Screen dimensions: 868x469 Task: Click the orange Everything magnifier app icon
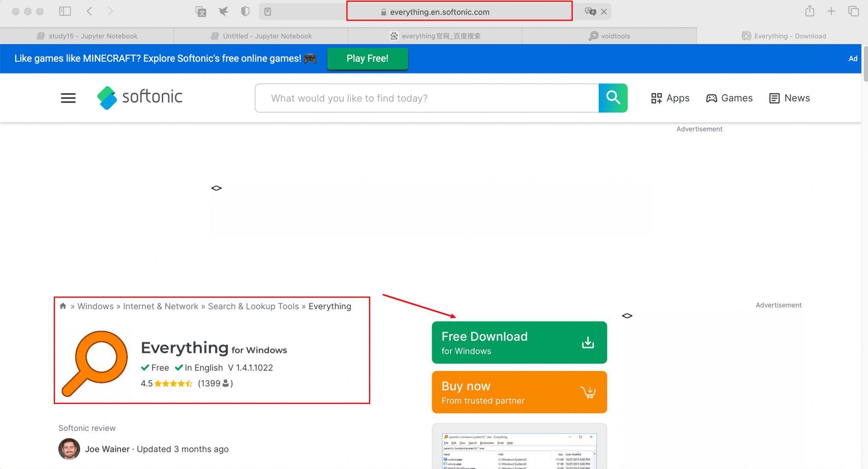[x=95, y=363]
